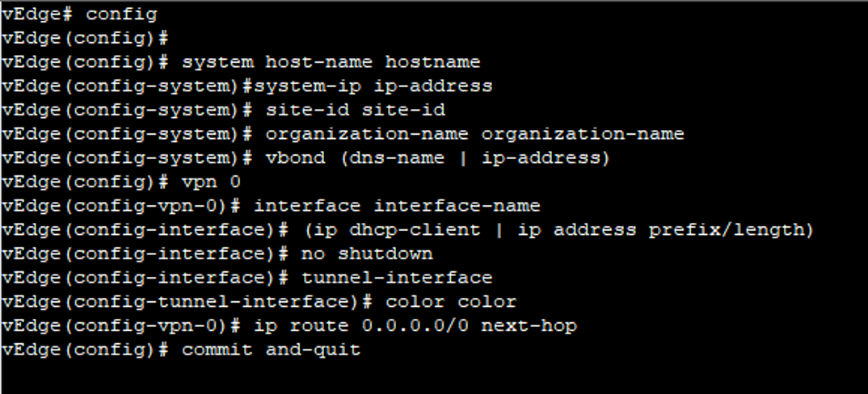Click the first 'vEdge#' prompt
The width and height of the screenshot is (868, 394).
coord(37,15)
